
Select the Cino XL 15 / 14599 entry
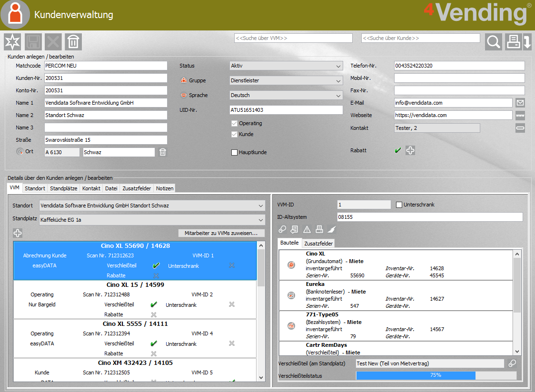(x=135, y=300)
